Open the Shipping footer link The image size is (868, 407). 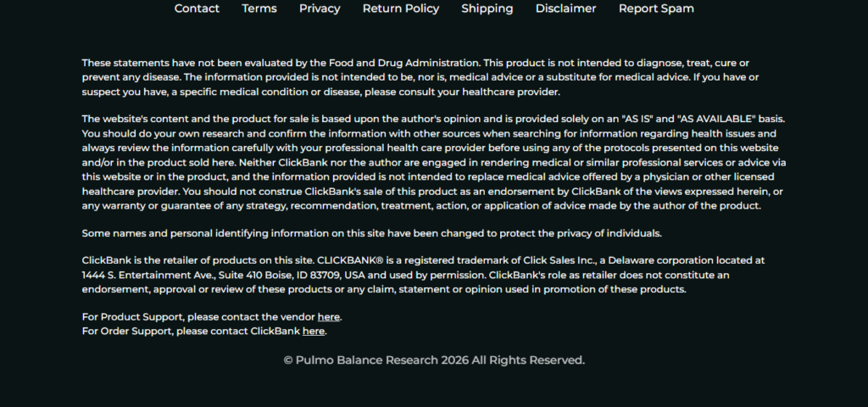point(487,8)
